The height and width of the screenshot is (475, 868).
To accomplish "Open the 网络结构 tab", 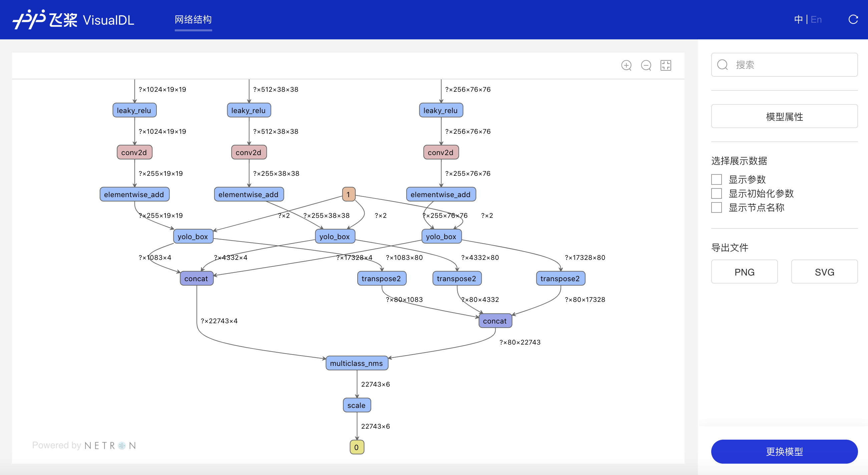I will tap(193, 20).
